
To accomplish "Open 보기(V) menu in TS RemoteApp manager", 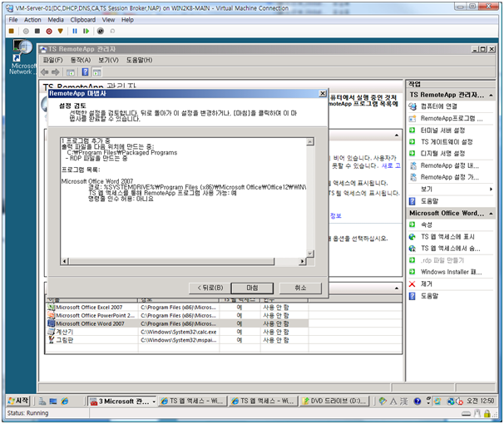I will (108, 60).
